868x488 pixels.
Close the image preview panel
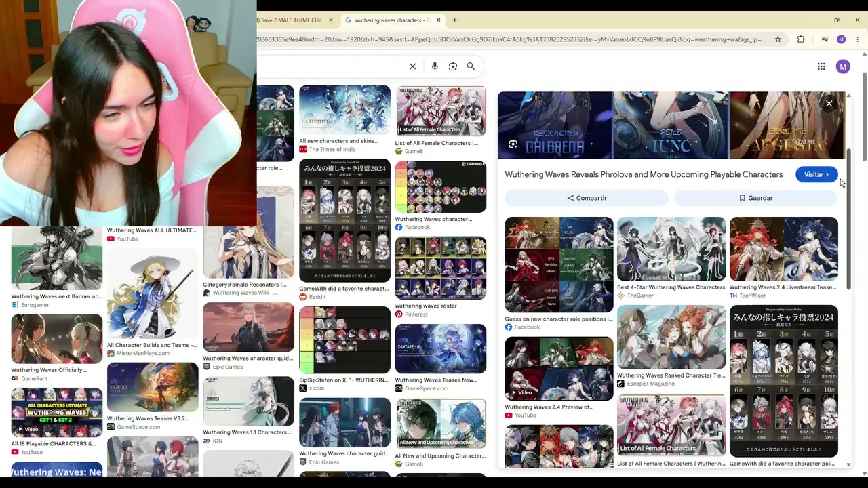coord(829,104)
